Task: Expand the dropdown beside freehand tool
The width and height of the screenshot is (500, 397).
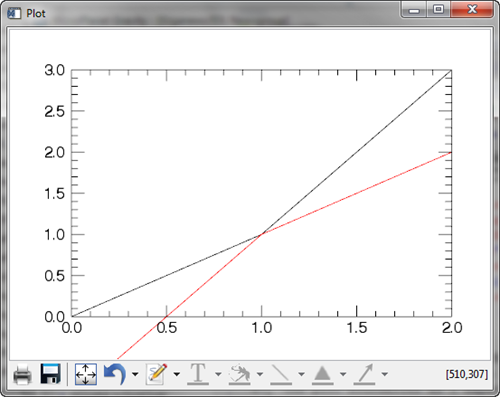Action: [x=260, y=374]
